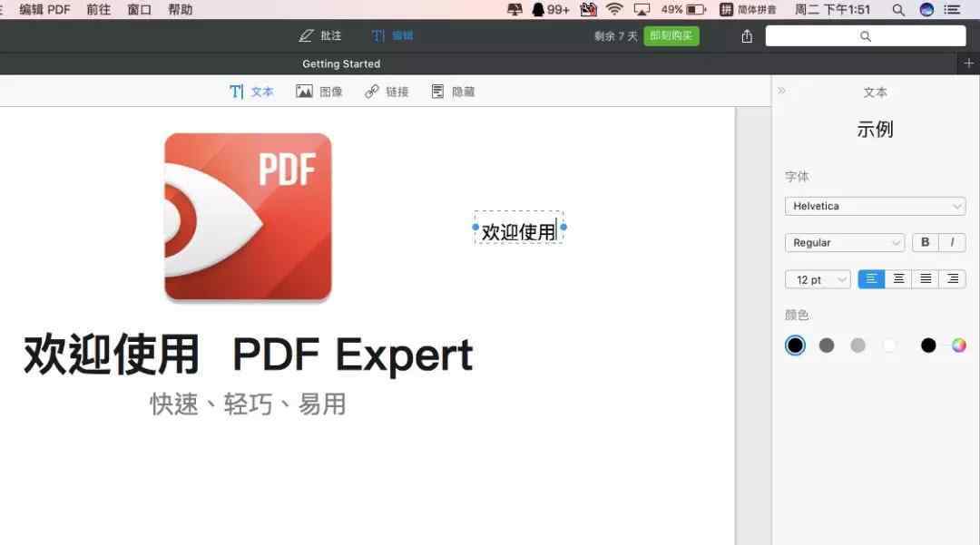Screen dimensions: 980x545
Task: Align text center
Action: pos(898,279)
